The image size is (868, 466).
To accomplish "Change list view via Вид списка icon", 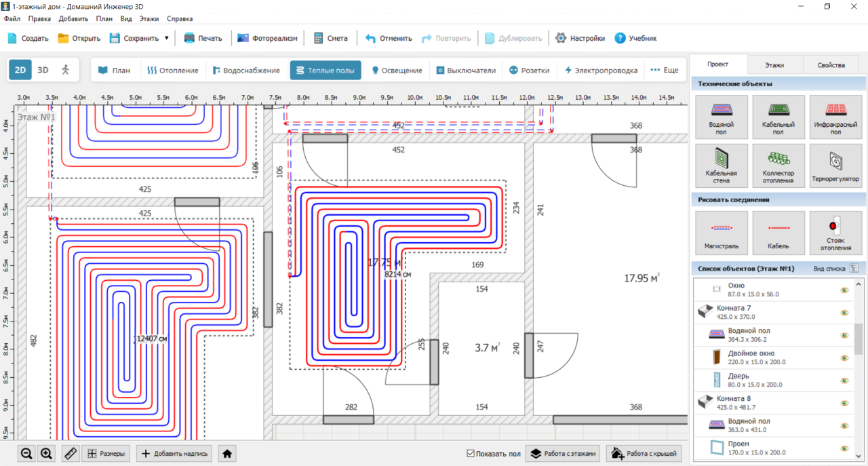I will tap(854, 269).
